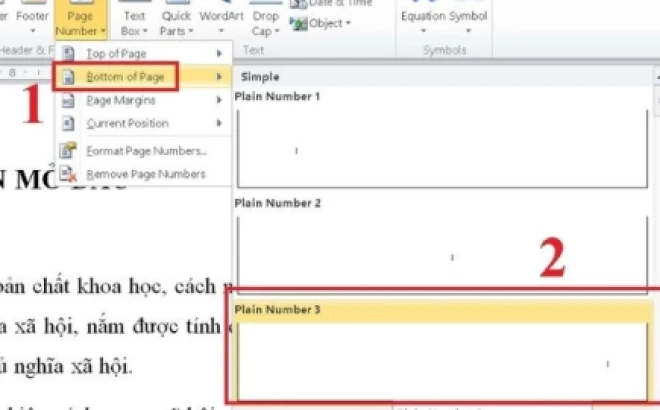Open the Page Number dropdown button
660x410 pixels.
(x=80, y=19)
